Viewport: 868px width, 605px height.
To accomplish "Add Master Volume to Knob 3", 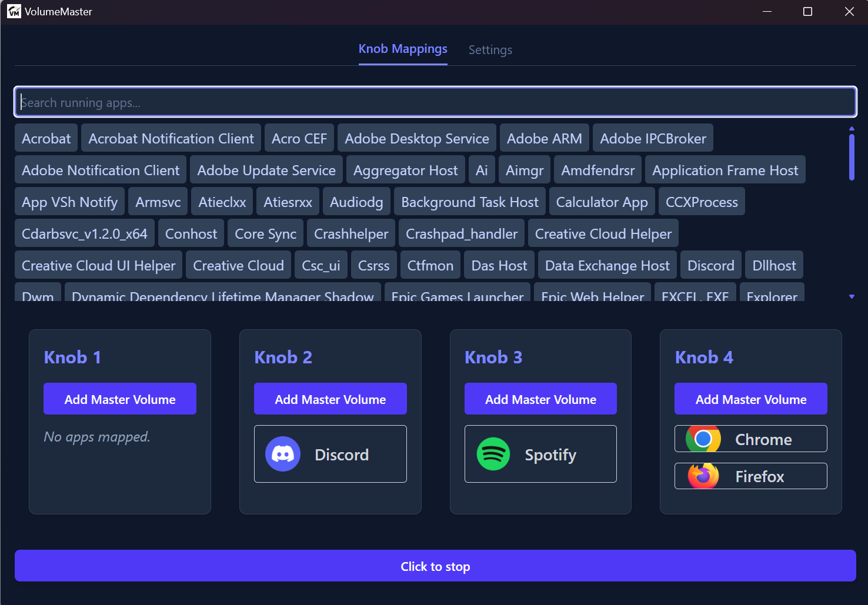I will click(x=540, y=399).
